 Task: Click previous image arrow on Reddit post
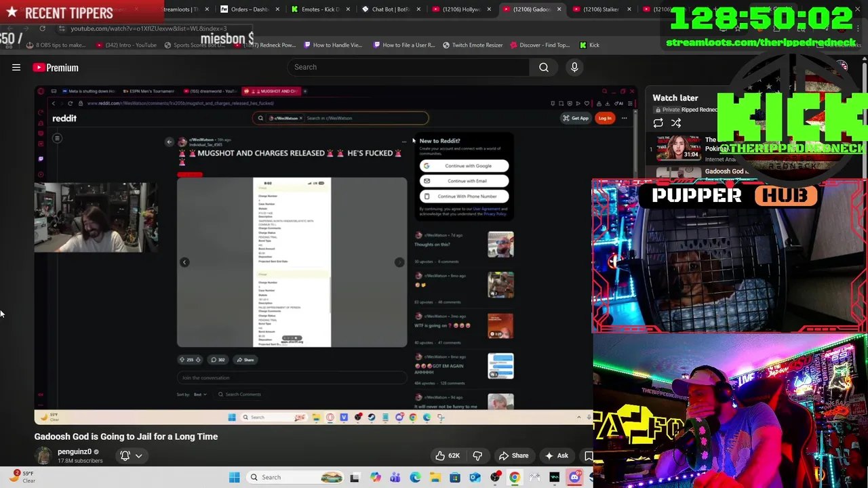tap(184, 262)
